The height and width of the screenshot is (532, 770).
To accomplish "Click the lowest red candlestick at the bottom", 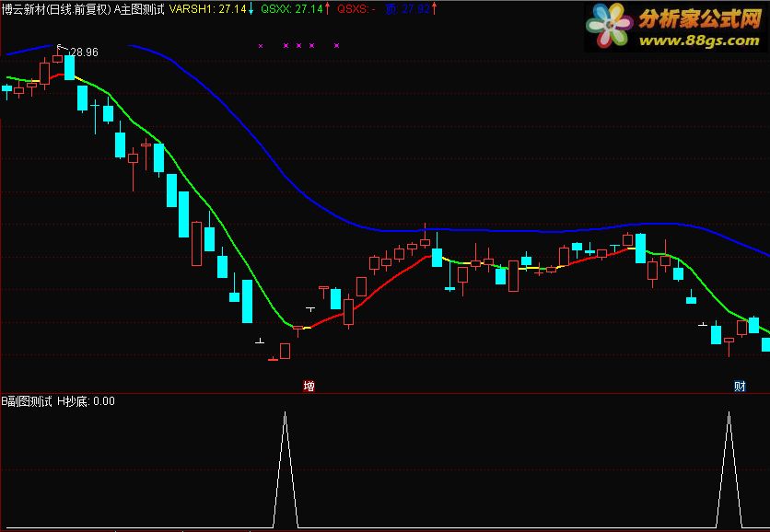I will [273, 360].
